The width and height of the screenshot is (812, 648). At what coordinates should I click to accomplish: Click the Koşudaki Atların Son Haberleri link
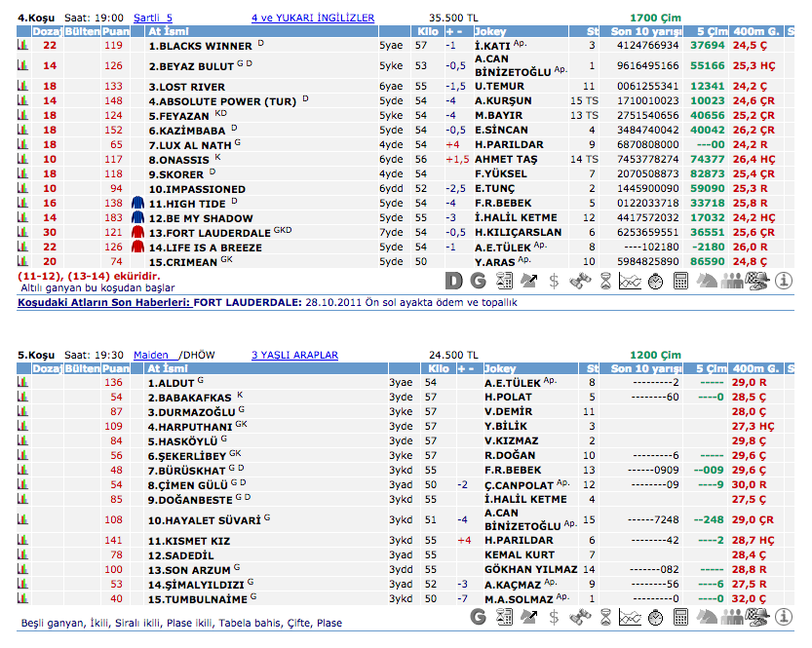pyautogui.click(x=103, y=303)
